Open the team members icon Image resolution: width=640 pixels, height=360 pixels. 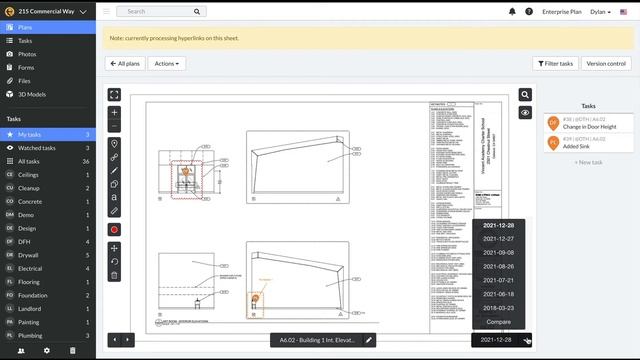pos(21,351)
